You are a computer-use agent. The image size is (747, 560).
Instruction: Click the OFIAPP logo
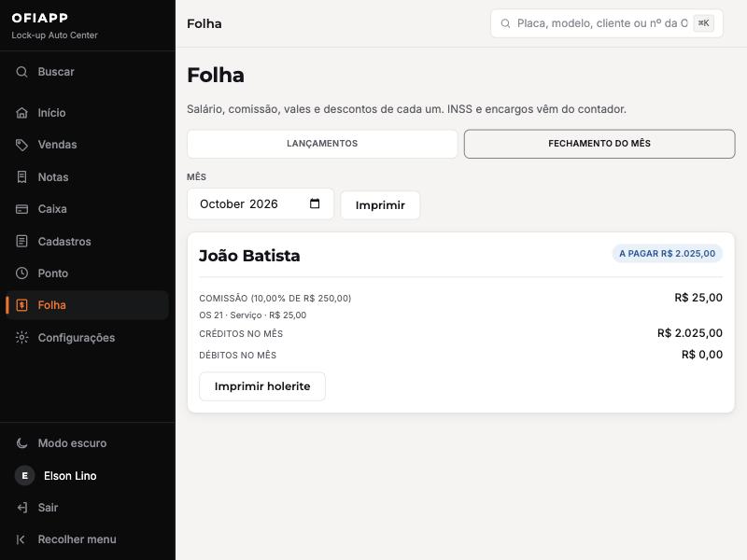pos(40,18)
